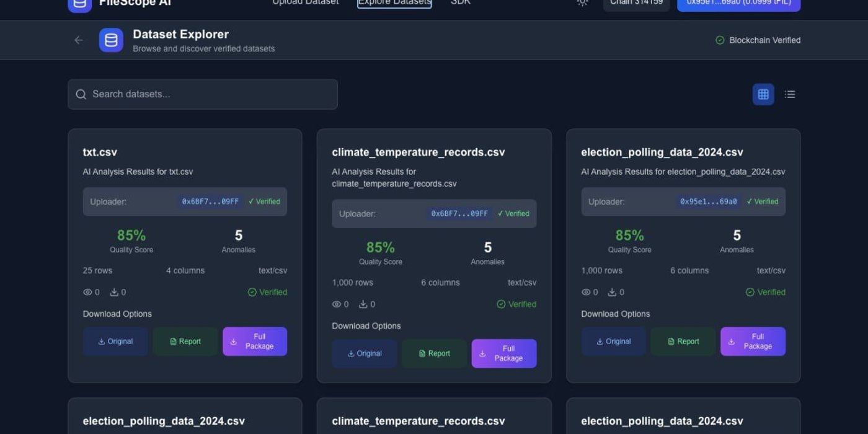Download Full Package of climate_temperature_records.csv
Screen dimensions: 868x434
(x=504, y=353)
